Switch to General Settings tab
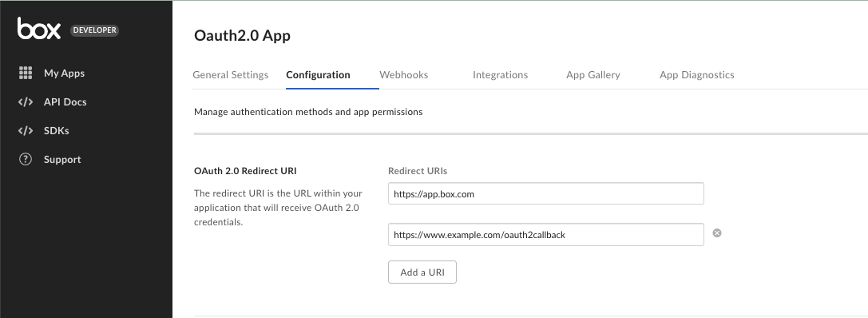This screenshot has height=318, width=868. pos(230,75)
